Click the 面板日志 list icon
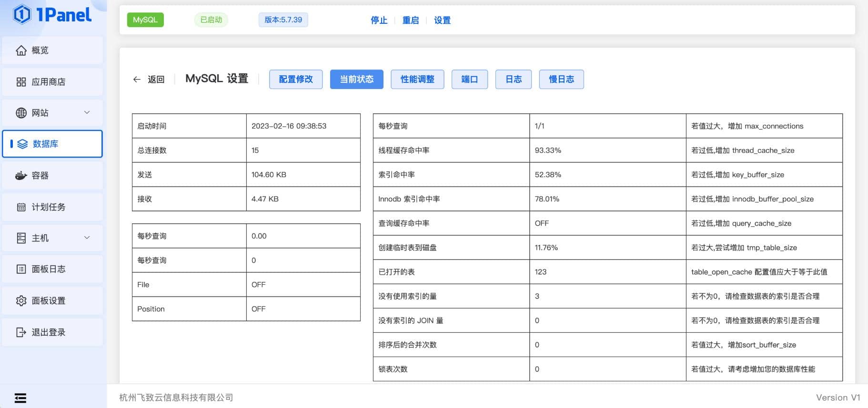The height and width of the screenshot is (408, 868). click(21, 269)
